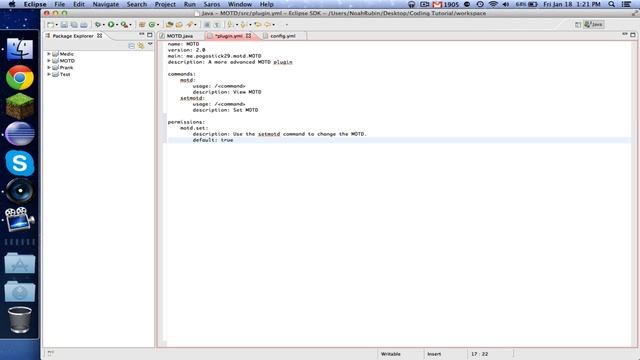Open Google Chrome from the Dock

(x=20, y=77)
